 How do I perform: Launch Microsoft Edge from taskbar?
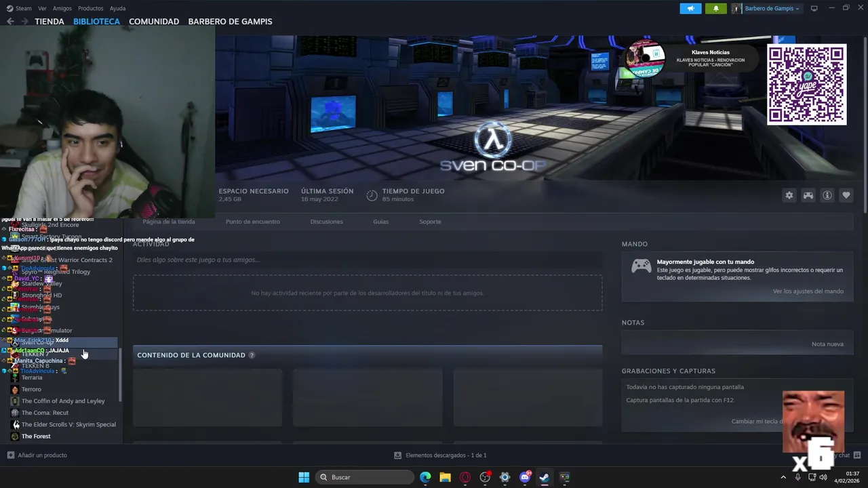(425, 477)
